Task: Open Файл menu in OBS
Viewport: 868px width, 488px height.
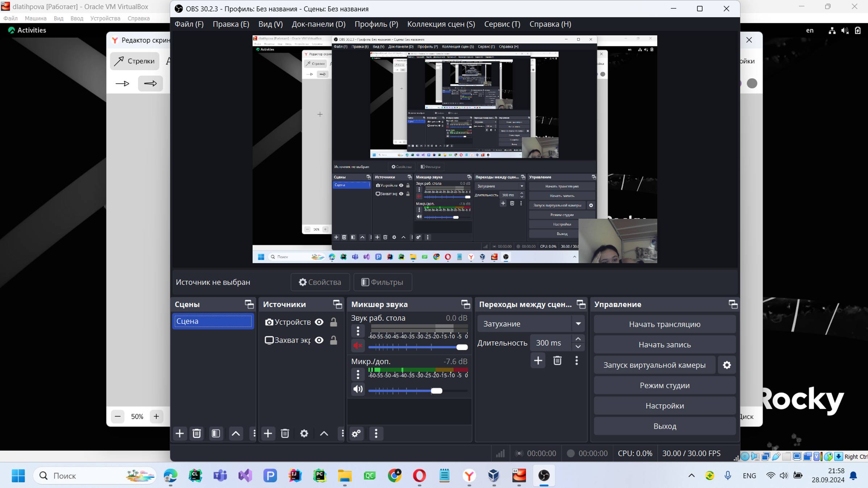Action: point(189,24)
